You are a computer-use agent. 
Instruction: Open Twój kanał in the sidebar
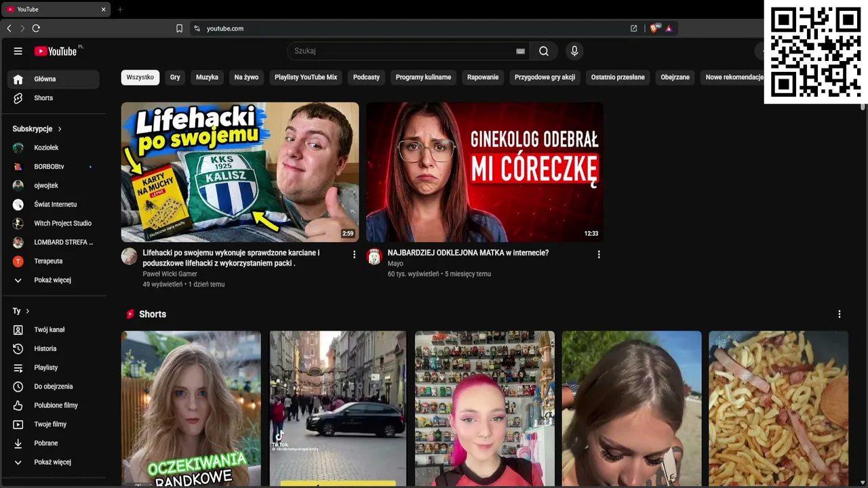(54, 330)
